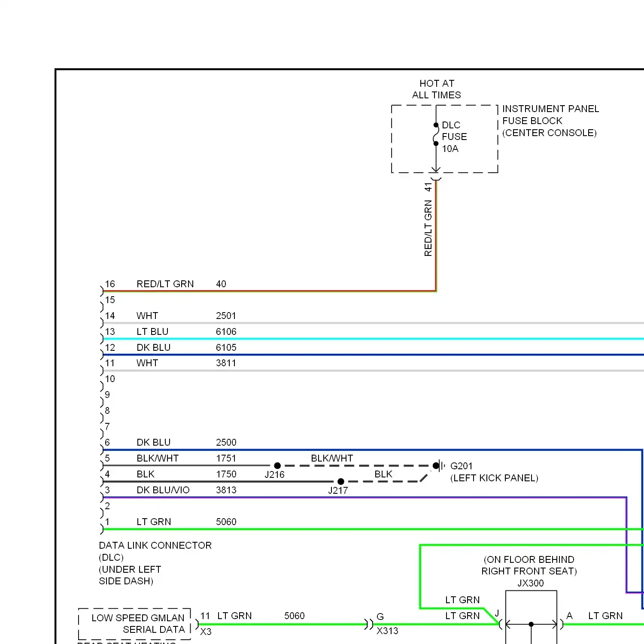Click 'RED/LT GRN' label on pin 16 row
The width and height of the screenshot is (644, 644).
click(x=165, y=284)
